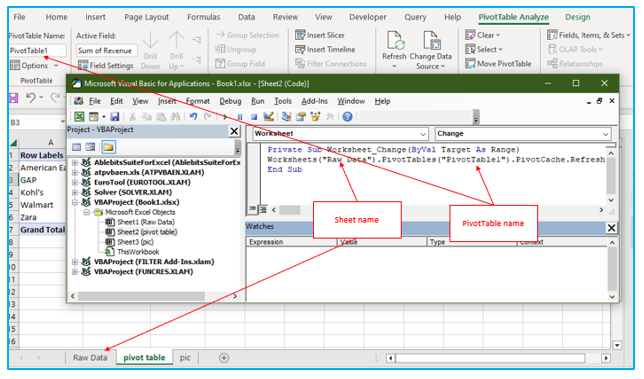Viewport: 644px width, 379px height.
Task: Click the Reset stop icon in VBA toolbar
Action: tap(254, 117)
